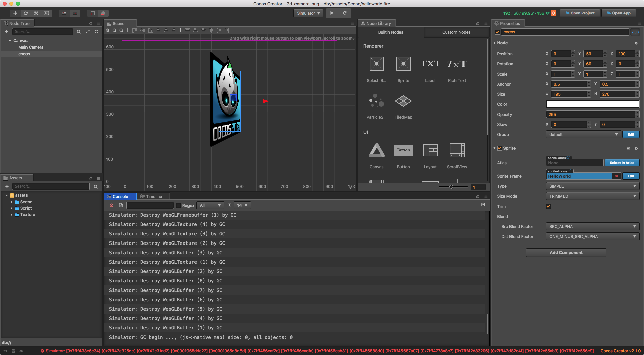The image size is (644, 355).
Task: Switch to the Custom Nodes tab
Action: click(x=456, y=32)
